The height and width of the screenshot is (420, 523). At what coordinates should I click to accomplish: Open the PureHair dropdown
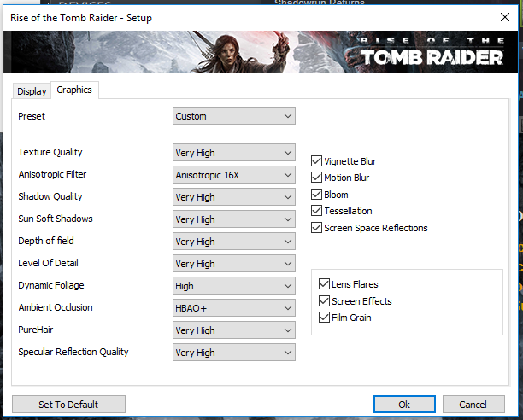[233, 330]
